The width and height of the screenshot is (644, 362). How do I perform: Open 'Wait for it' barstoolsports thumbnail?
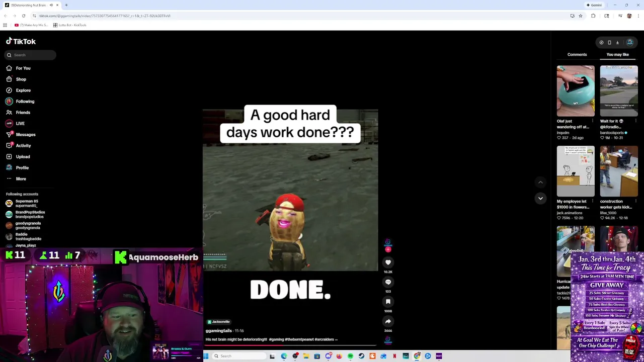click(x=619, y=91)
